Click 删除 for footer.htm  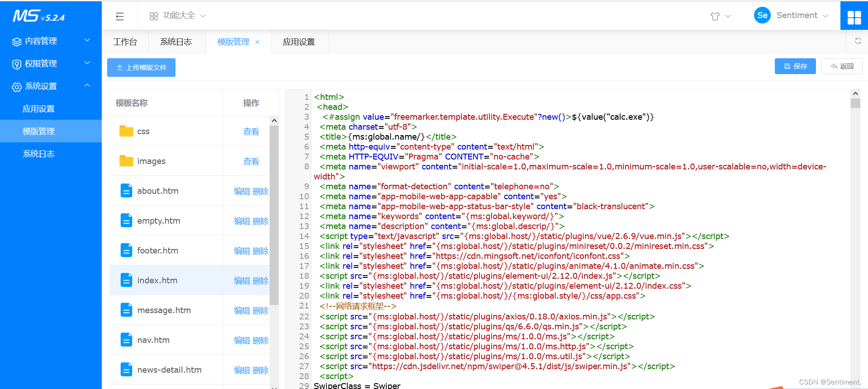click(x=261, y=251)
